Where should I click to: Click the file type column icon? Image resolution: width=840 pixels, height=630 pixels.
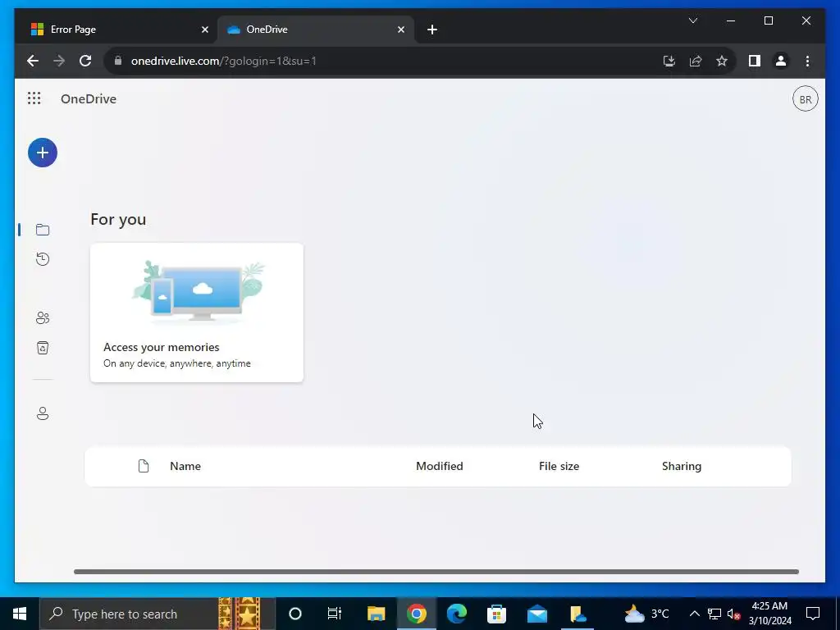(x=143, y=466)
